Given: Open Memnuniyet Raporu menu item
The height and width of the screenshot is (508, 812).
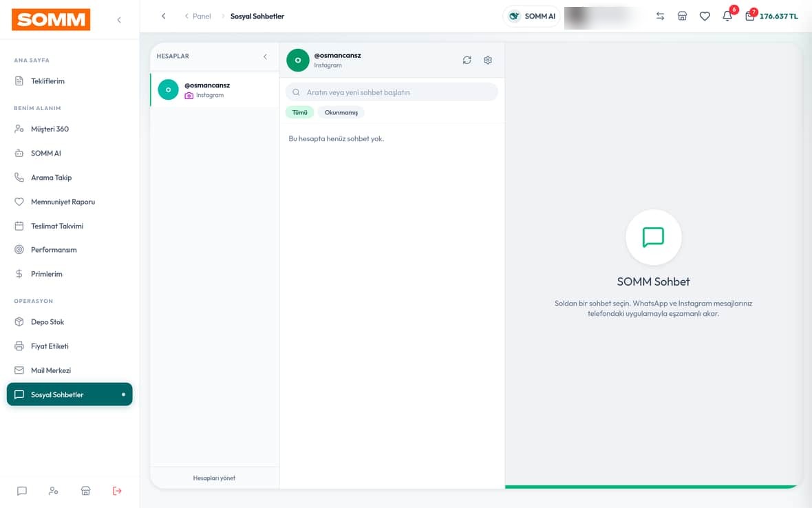Looking at the screenshot, I should coord(70,202).
